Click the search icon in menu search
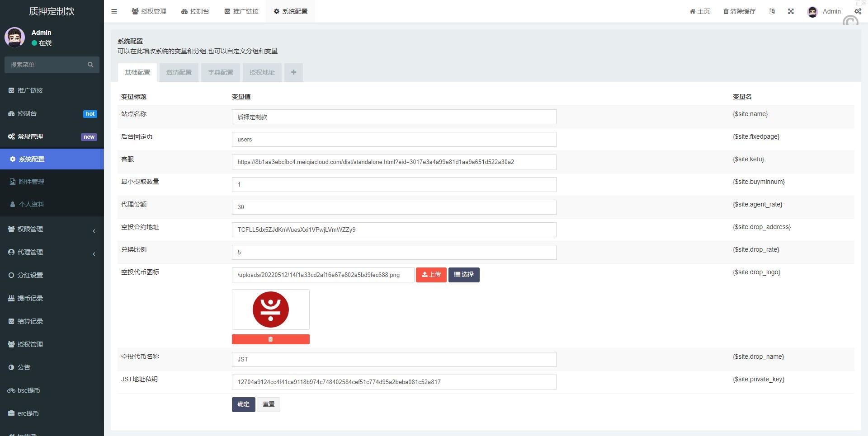This screenshot has height=436, width=868. (90, 65)
